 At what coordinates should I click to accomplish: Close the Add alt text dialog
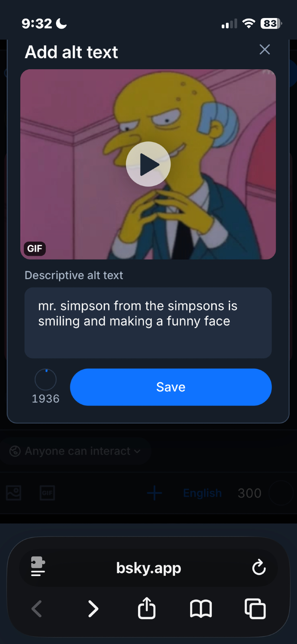point(265,50)
